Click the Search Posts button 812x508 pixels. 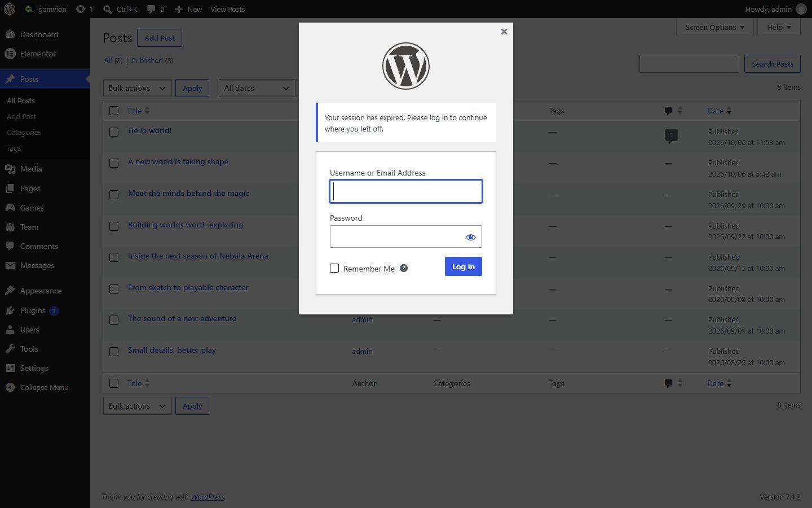click(773, 64)
